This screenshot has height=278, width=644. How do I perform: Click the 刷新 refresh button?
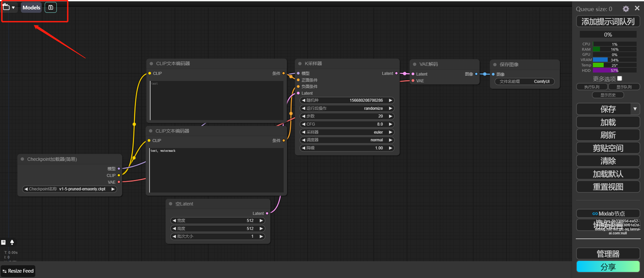608,135
